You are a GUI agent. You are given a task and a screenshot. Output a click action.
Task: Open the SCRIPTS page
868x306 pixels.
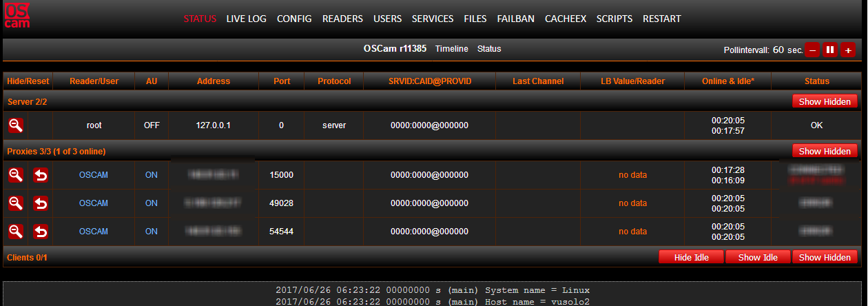[614, 19]
